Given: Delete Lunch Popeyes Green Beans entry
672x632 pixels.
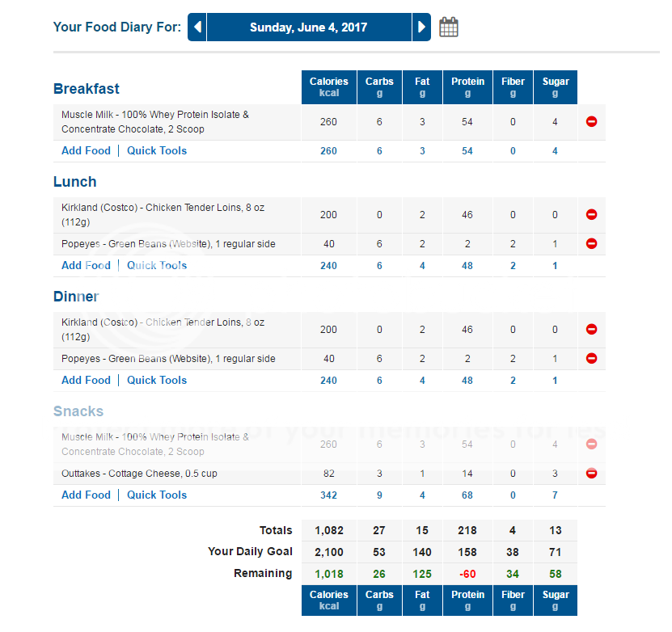Looking at the screenshot, I should pos(591,244).
